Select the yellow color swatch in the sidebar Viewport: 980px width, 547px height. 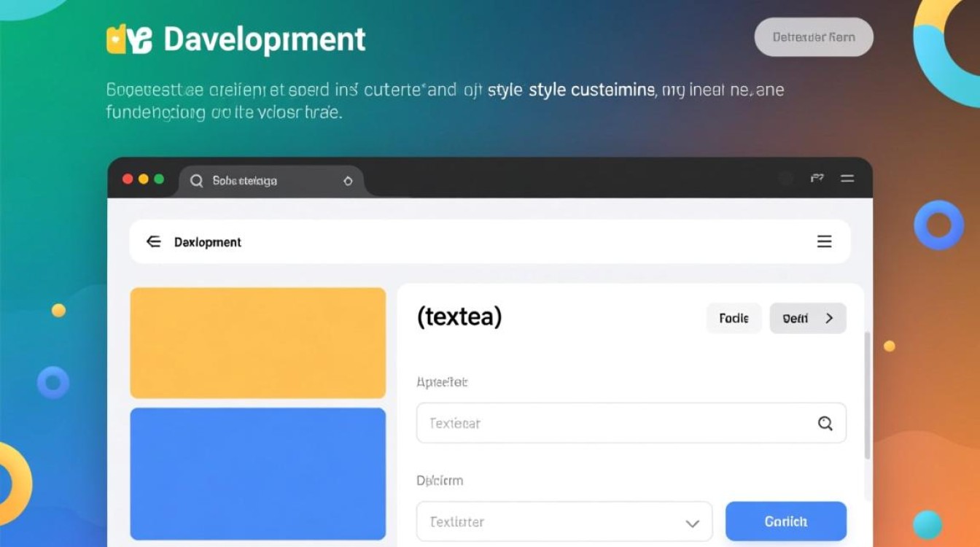point(257,343)
